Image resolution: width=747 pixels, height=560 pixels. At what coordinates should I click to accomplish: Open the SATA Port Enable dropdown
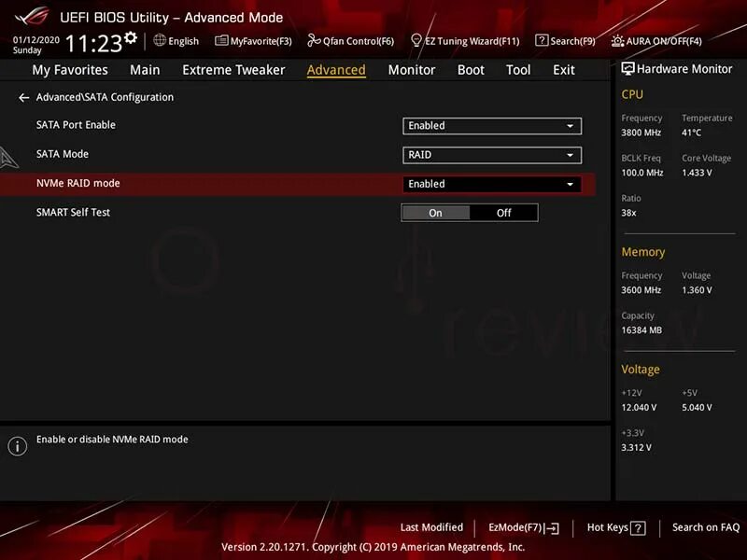[x=492, y=126]
